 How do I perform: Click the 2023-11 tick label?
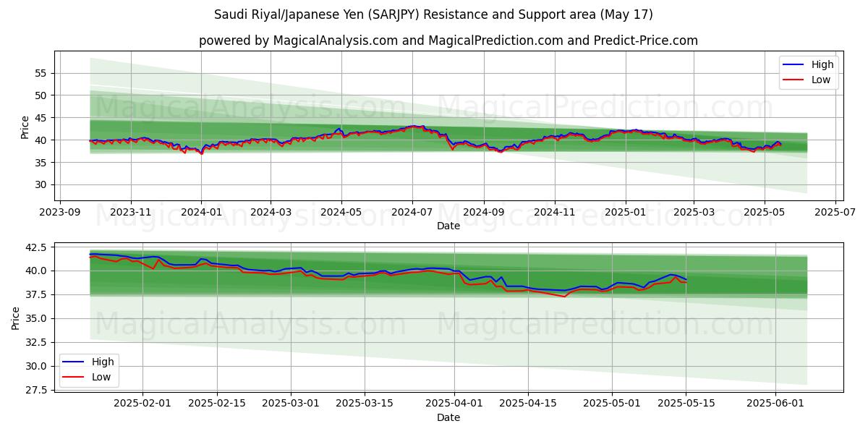[131, 212]
